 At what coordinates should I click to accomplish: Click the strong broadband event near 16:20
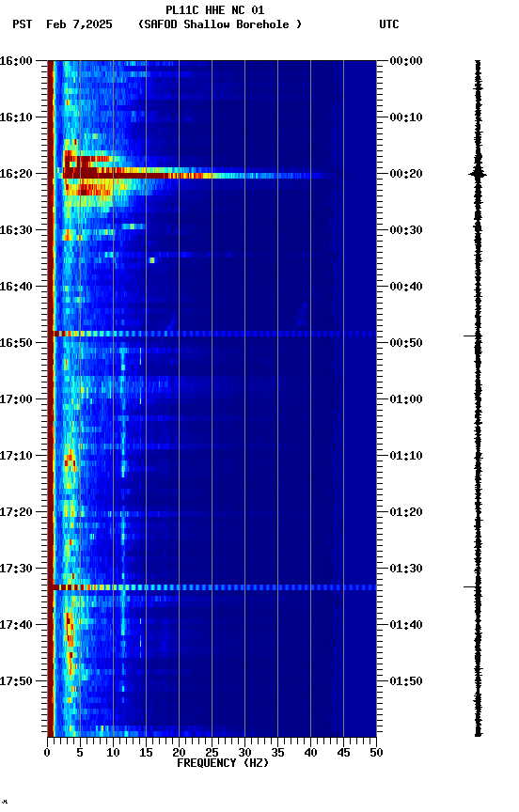[197, 174]
